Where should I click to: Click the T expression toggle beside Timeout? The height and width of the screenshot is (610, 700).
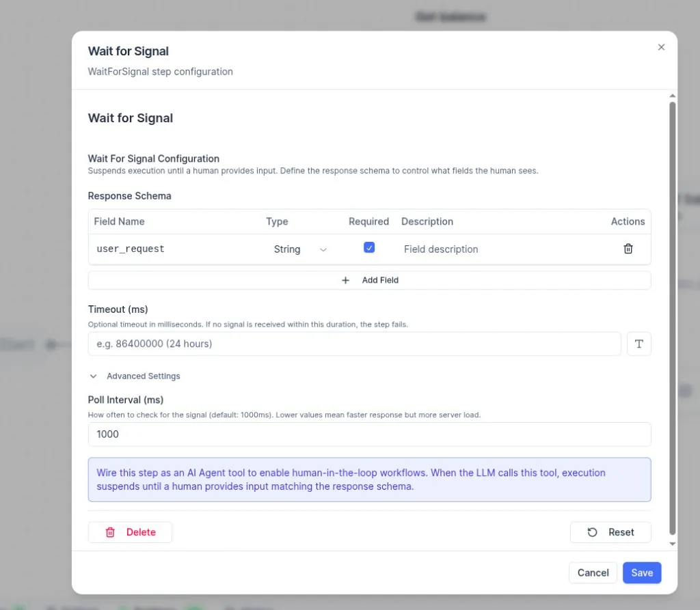pyautogui.click(x=638, y=344)
